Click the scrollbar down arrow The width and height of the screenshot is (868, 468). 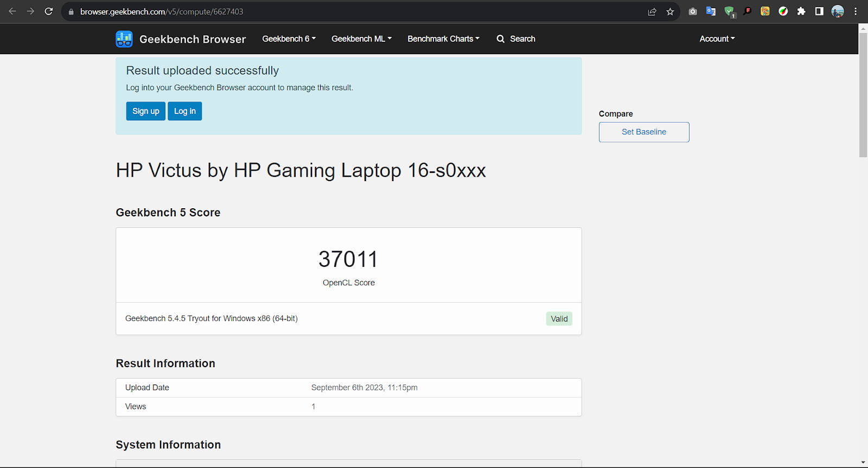tap(863, 463)
